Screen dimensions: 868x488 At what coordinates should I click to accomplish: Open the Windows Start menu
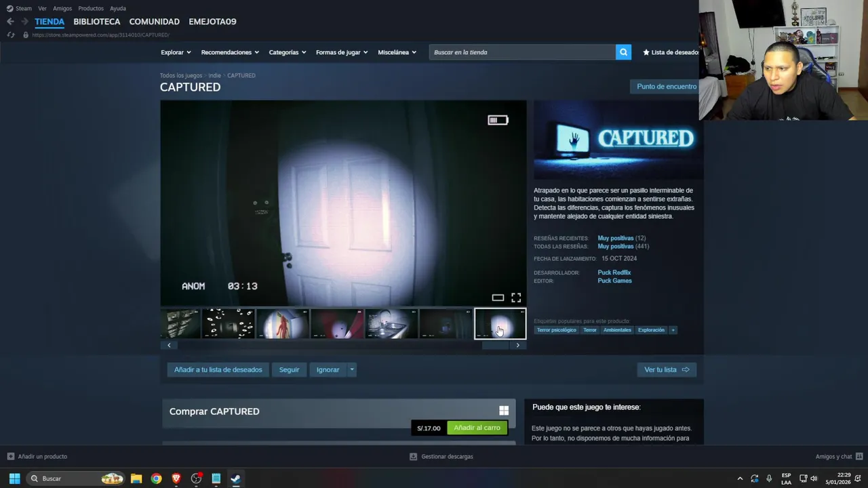click(x=14, y=479)
